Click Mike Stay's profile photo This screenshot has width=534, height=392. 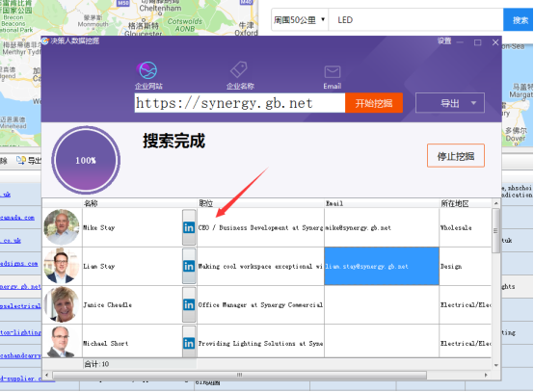point(62,227)
